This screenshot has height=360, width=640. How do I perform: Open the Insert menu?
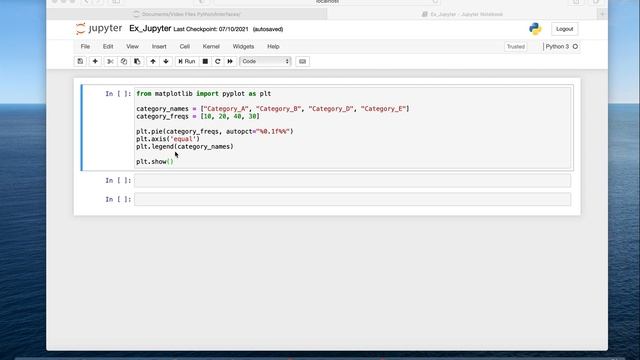tap(159, 47)
